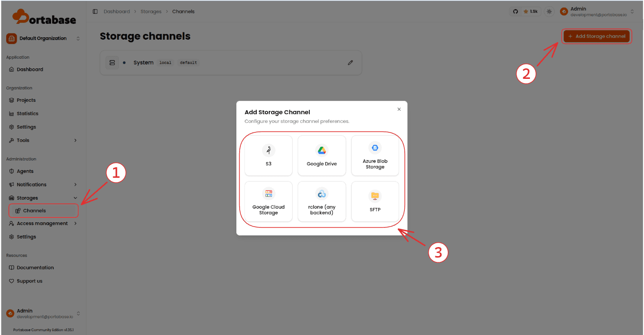This screenshot has width=644, height=335.
Task: Click the Add Storage channel button
Action: (x=597, y=36)
